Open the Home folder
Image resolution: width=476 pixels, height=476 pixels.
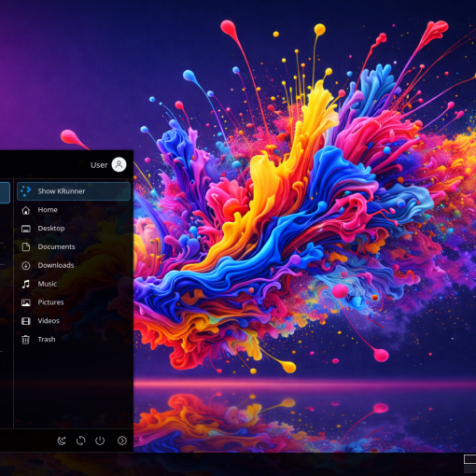click(x=74, y=210)
